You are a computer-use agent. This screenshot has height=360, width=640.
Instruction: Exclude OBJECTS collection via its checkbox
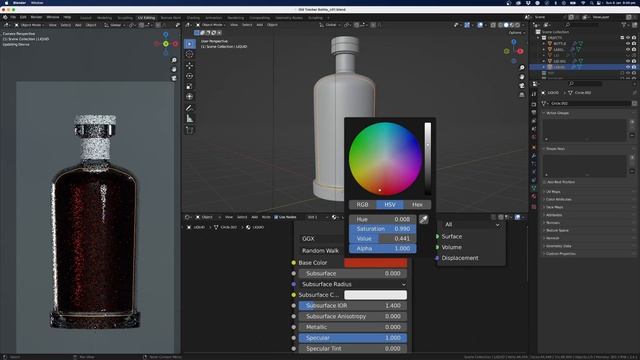click(622, 38)
